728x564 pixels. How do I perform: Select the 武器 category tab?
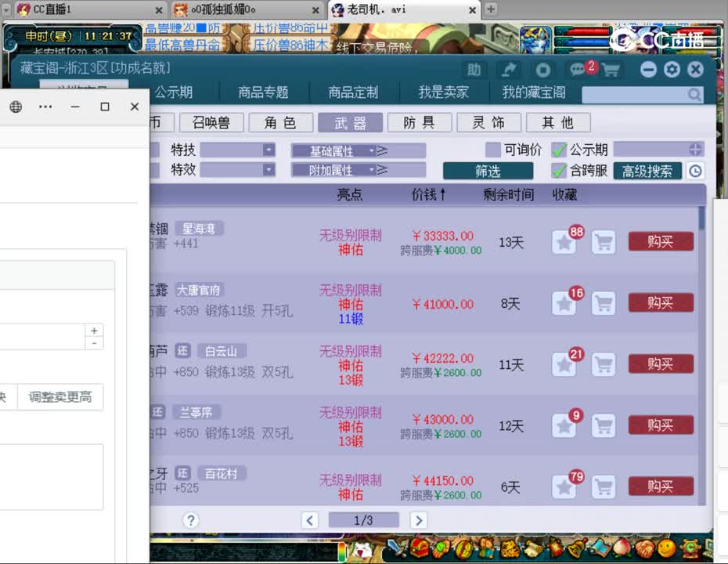(x=350, y=123)
